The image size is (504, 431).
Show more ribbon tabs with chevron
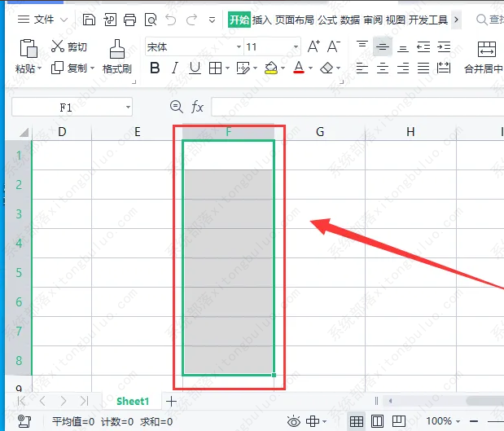point(456,20)
